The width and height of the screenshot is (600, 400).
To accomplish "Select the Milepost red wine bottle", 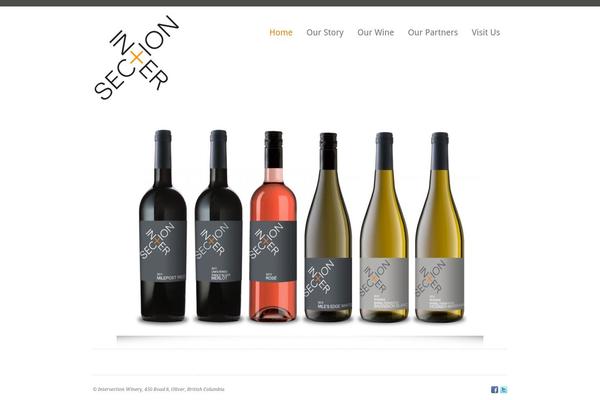I will click(163, 226).
